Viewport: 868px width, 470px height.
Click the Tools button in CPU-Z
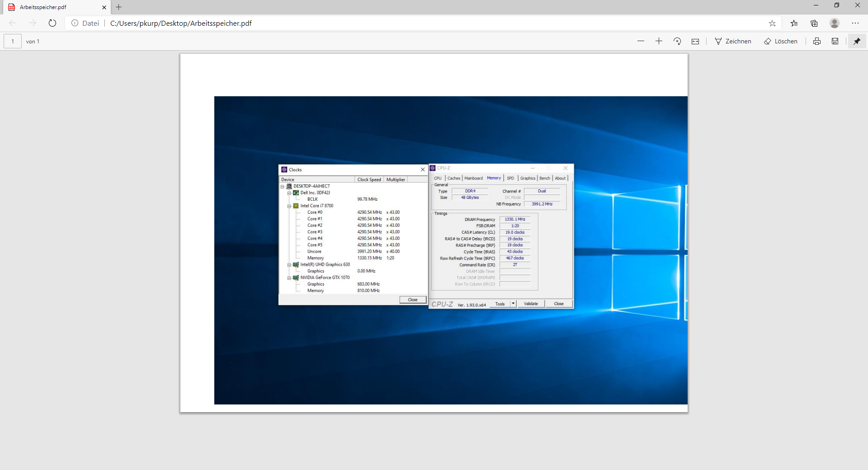coord(500,304)
